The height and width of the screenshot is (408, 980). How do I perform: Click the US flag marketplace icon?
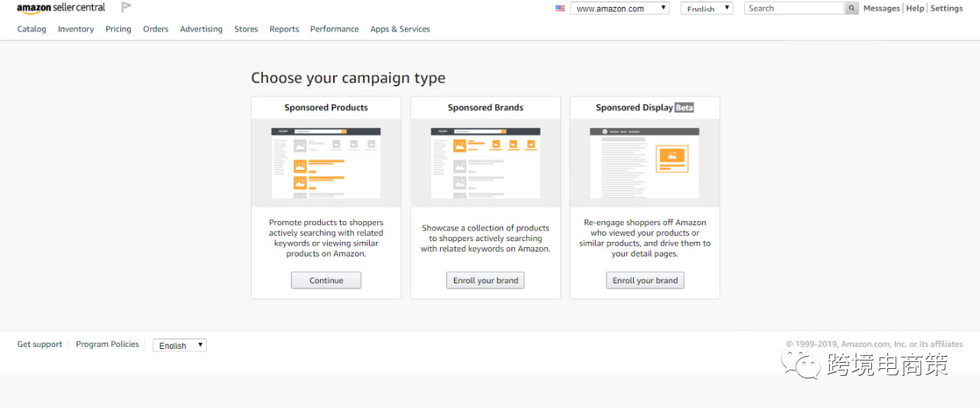(560, 8)
